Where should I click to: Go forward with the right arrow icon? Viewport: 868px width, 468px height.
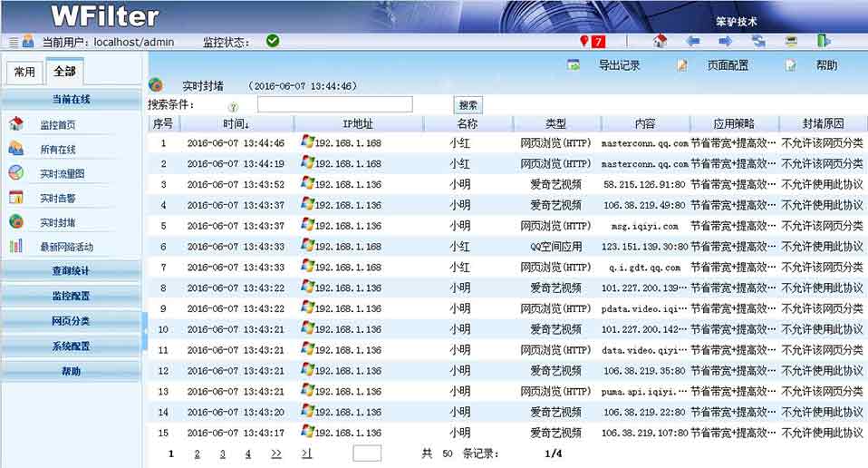click(x=726, y=41)
